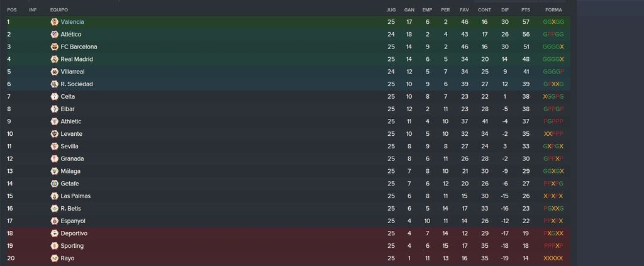Click the Deportivo crest icon

tap(54, 233)
